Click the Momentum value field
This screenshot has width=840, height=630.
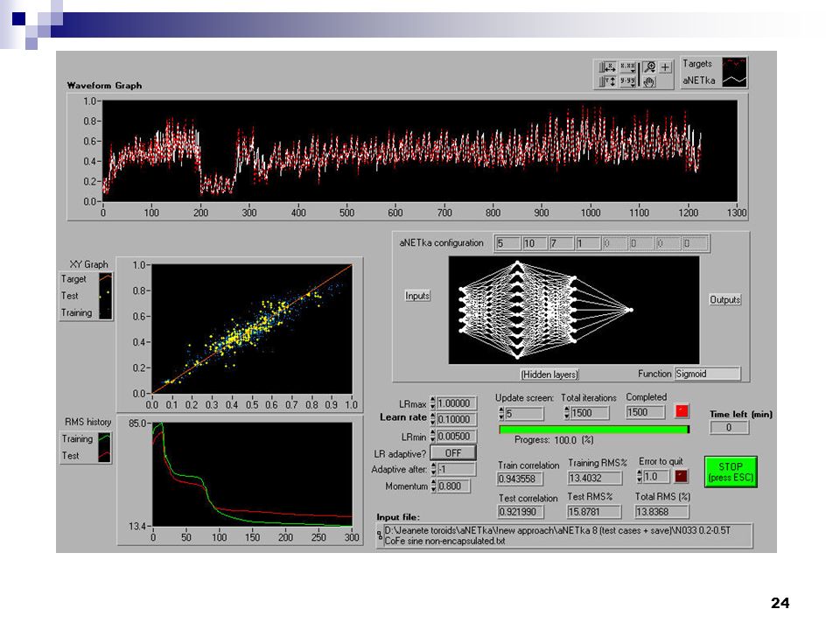pos(454,486)
